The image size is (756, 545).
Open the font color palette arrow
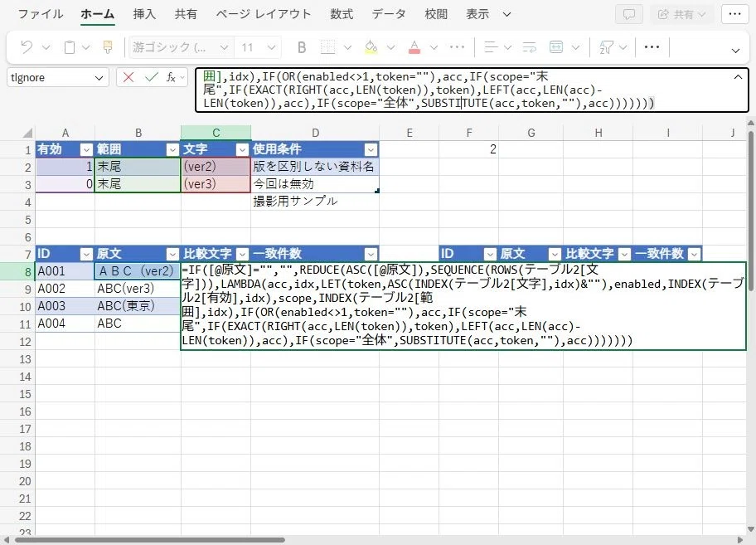coord(434,47)
